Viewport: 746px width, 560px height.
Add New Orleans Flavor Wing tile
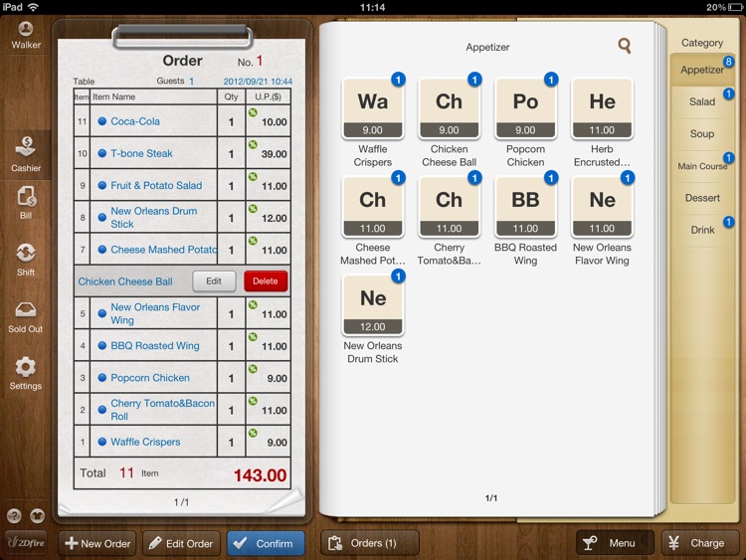click(x=603, y=207)
